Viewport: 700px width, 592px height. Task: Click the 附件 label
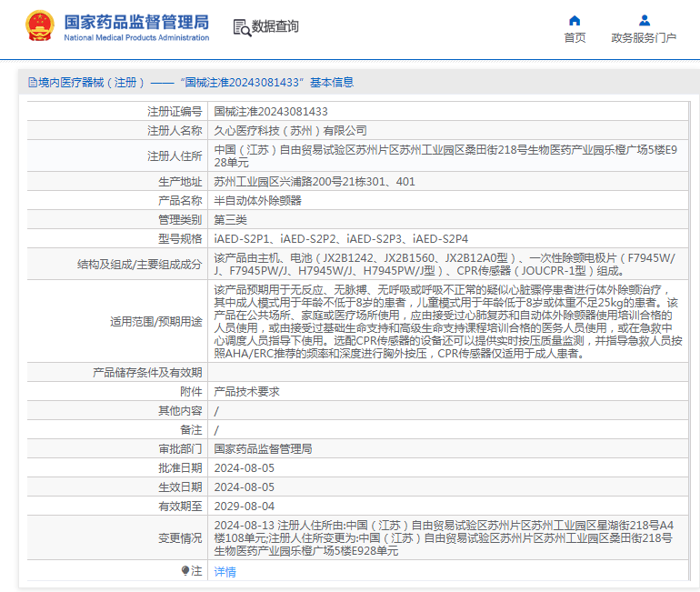coord(191,392)
